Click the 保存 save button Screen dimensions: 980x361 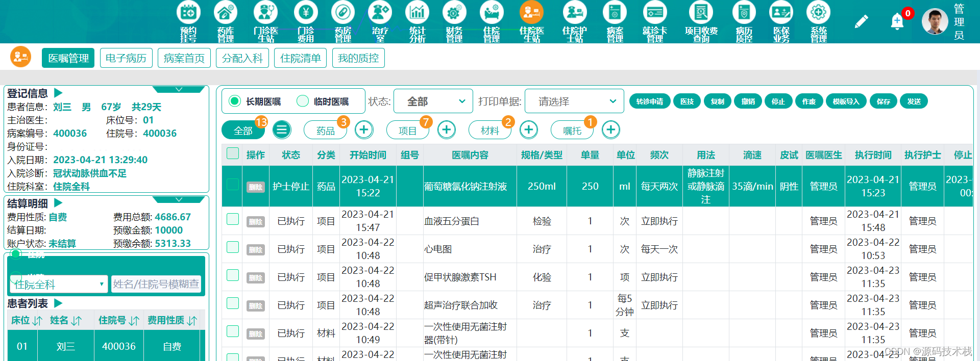pyautogui.click(x=884, y=101)
